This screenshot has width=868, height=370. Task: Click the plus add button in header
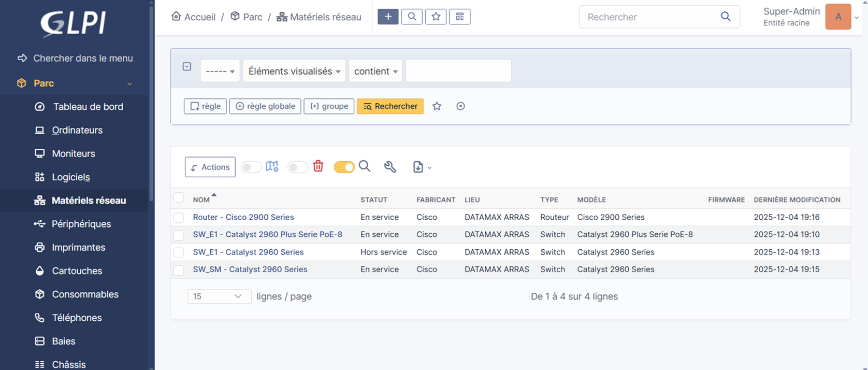[x=388, y=17]
